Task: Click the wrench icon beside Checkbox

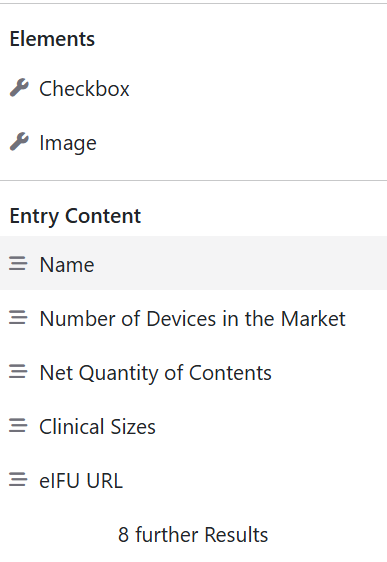Action: 19,88
